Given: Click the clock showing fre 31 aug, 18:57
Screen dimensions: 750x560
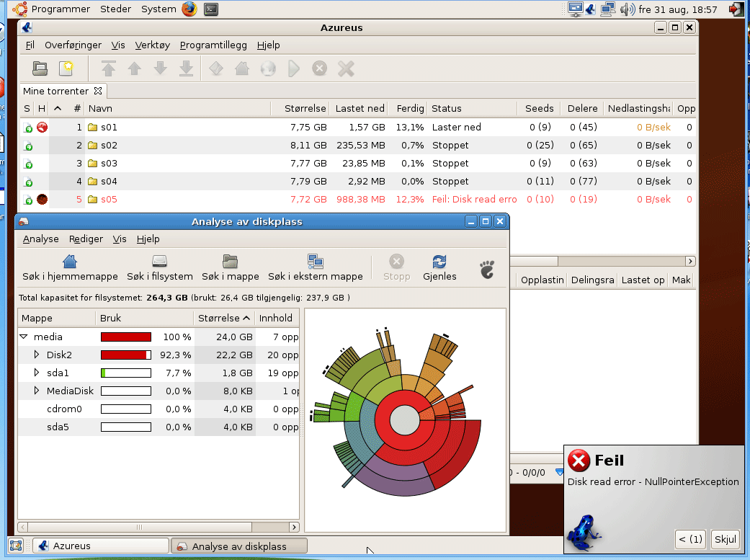Looking at the screenshot, I should (x=678, y=9).
